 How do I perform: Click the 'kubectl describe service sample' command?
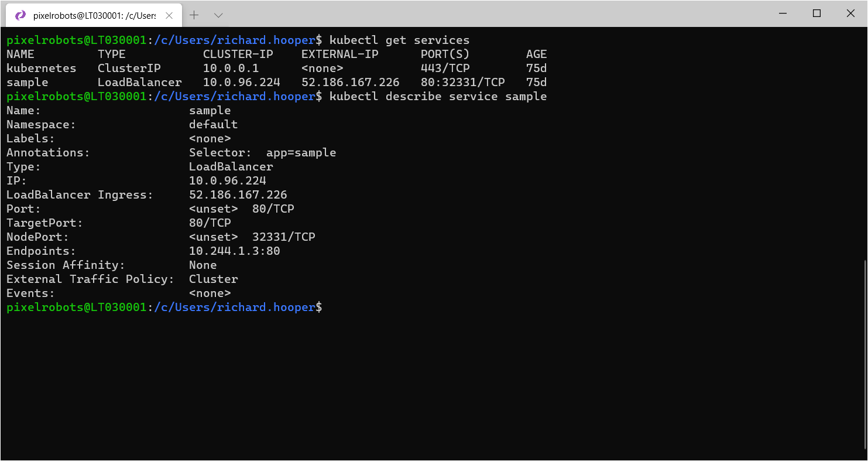438,97
